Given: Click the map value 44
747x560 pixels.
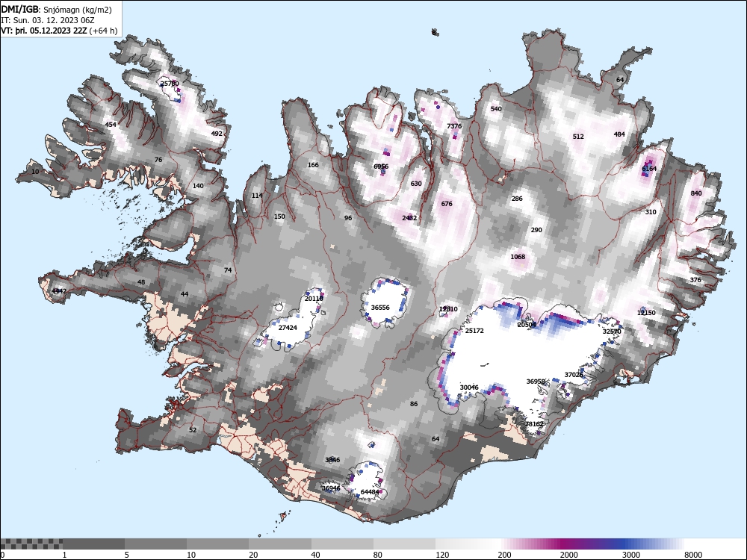Looking at the screenshot, I should [x=185, y=294].
